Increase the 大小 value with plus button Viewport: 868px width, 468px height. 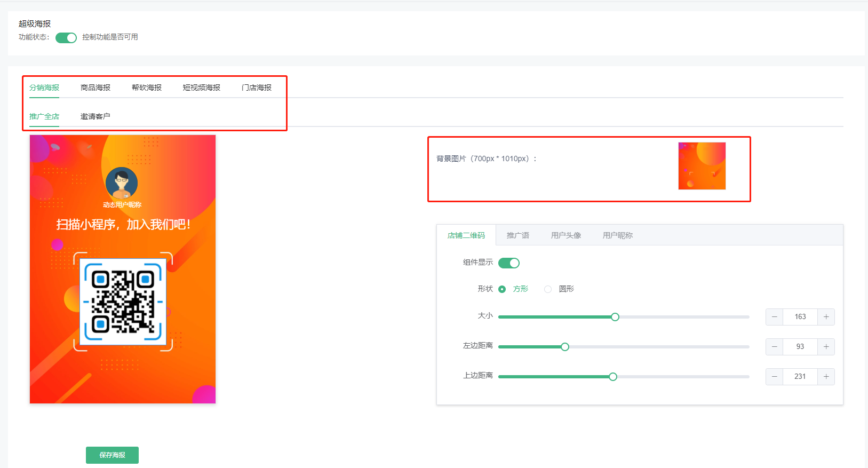pyautogui.click(x=826, y=317)
